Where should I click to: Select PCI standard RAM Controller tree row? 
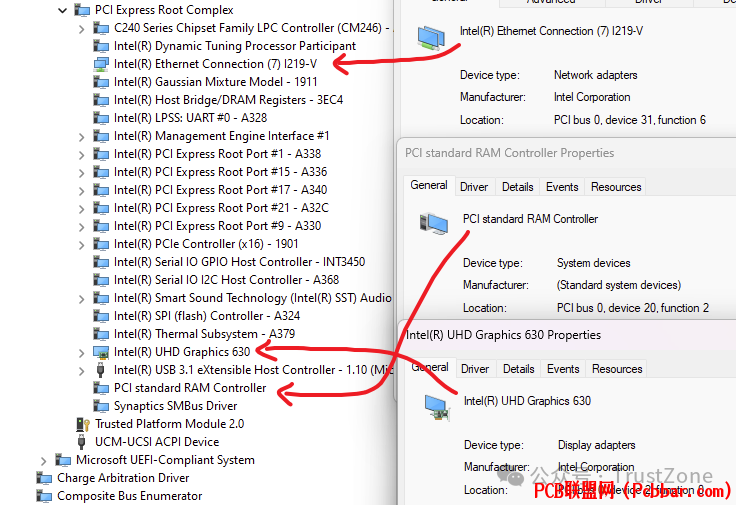tap(190, 388)
